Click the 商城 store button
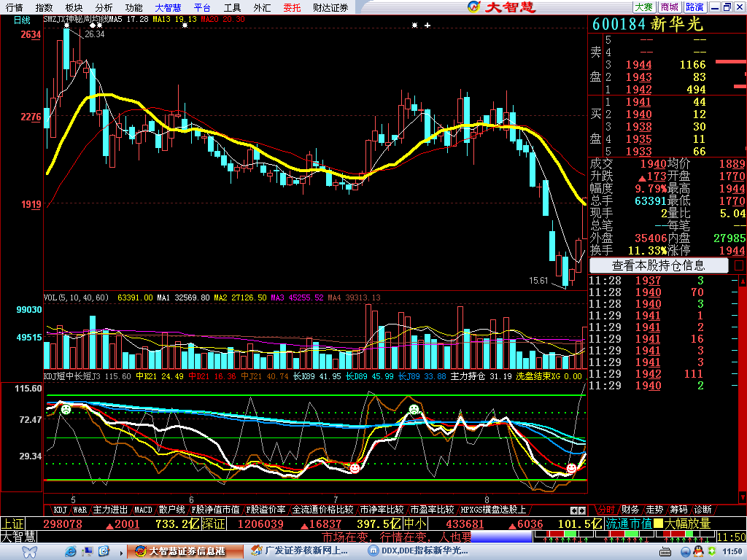The image size is (747, 560). (670, 7)
